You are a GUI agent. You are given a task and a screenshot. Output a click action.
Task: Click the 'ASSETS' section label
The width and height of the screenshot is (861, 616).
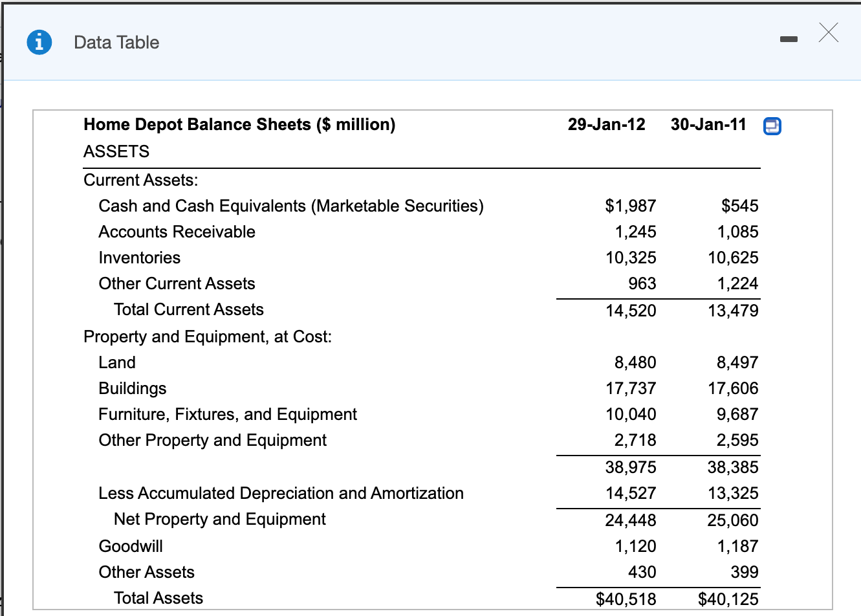[116, 151]
